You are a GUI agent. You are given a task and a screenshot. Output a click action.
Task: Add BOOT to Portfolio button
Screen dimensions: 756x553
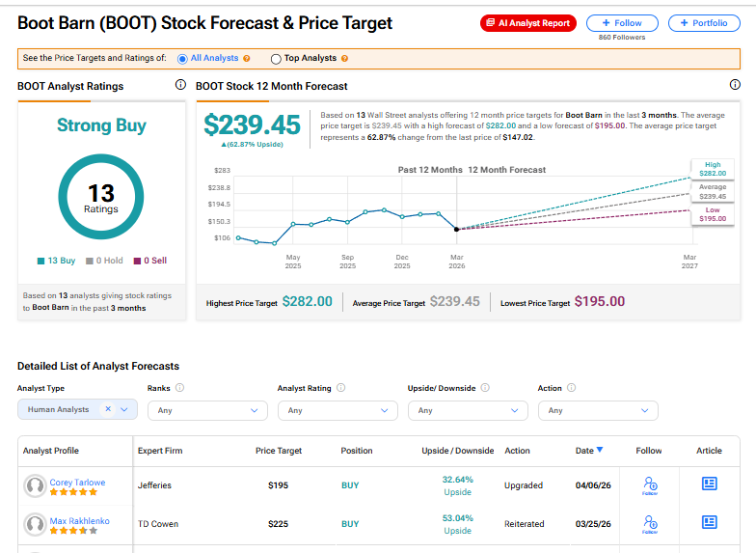click(x=704, y=23)
